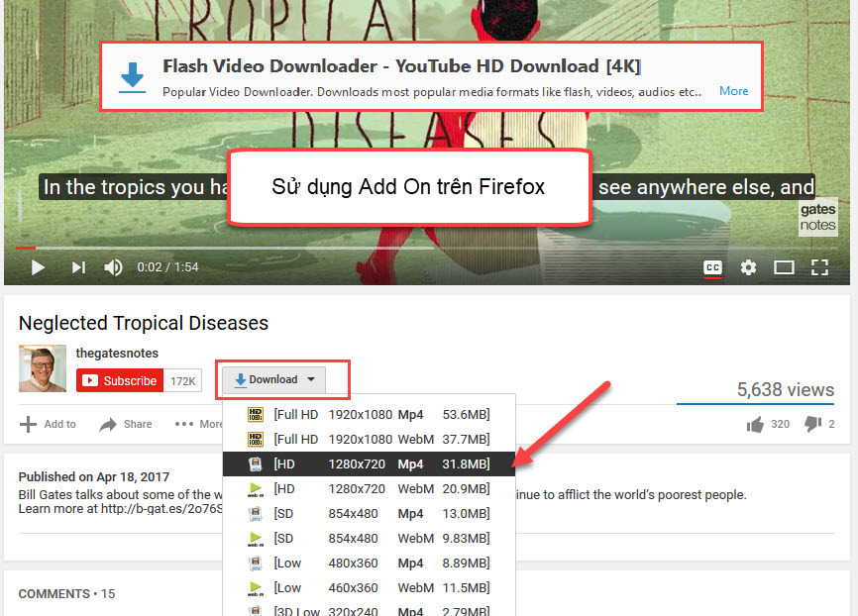Click Flash Video Downloader banner title
Viewport: 858px width, 616px height.
click(x=401, y=66)
